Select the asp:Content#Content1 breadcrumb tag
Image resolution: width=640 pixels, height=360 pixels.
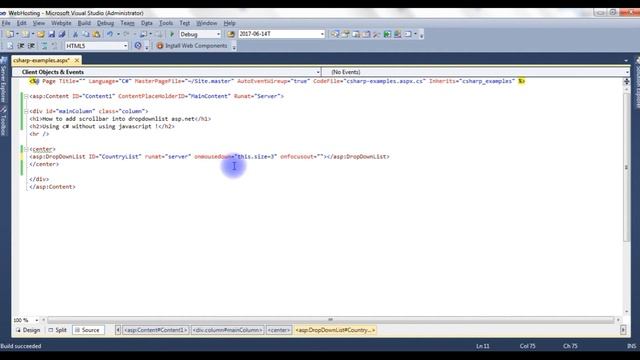155,330
